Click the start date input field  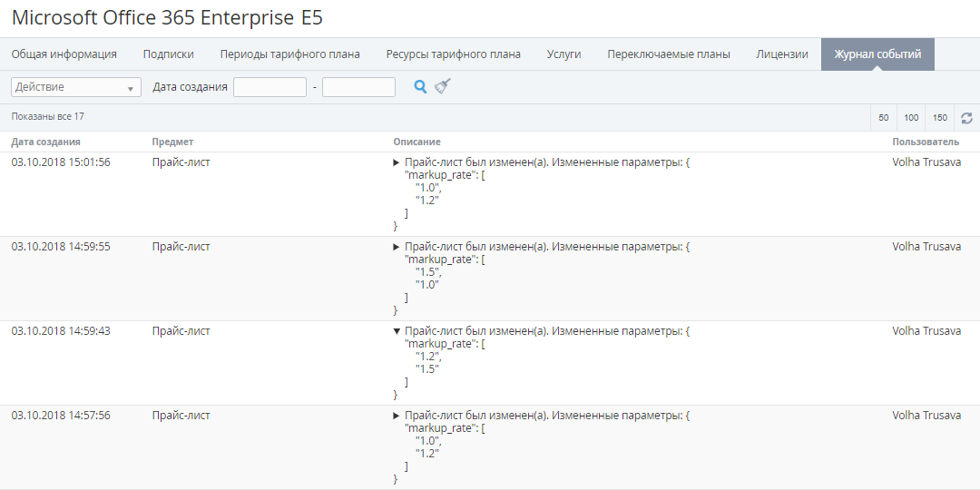click(270, 87)
